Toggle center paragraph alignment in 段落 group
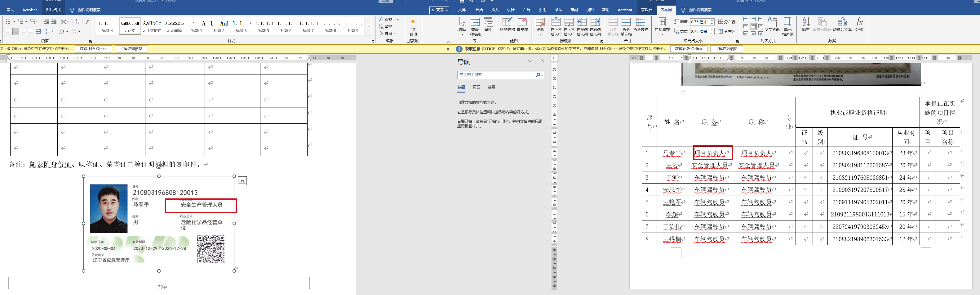The image size is (980, 295). click(x=16, y=31)
